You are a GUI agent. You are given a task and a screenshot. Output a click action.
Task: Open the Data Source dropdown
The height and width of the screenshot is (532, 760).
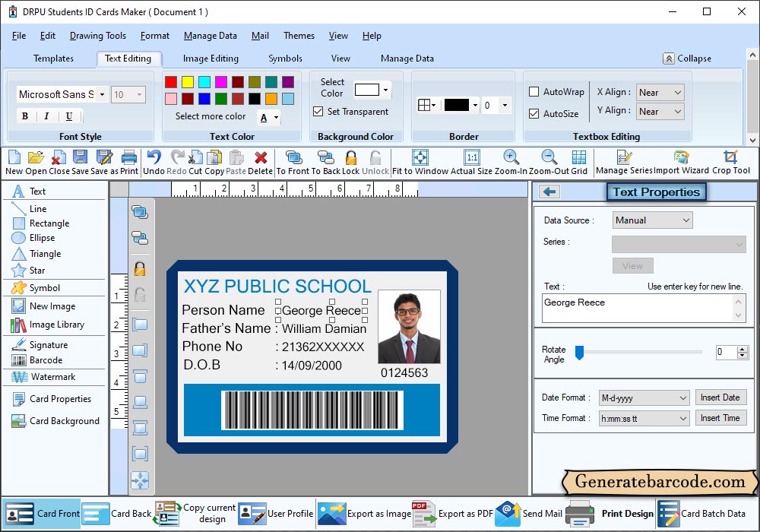pyautogui.click(x=652, y=220)
